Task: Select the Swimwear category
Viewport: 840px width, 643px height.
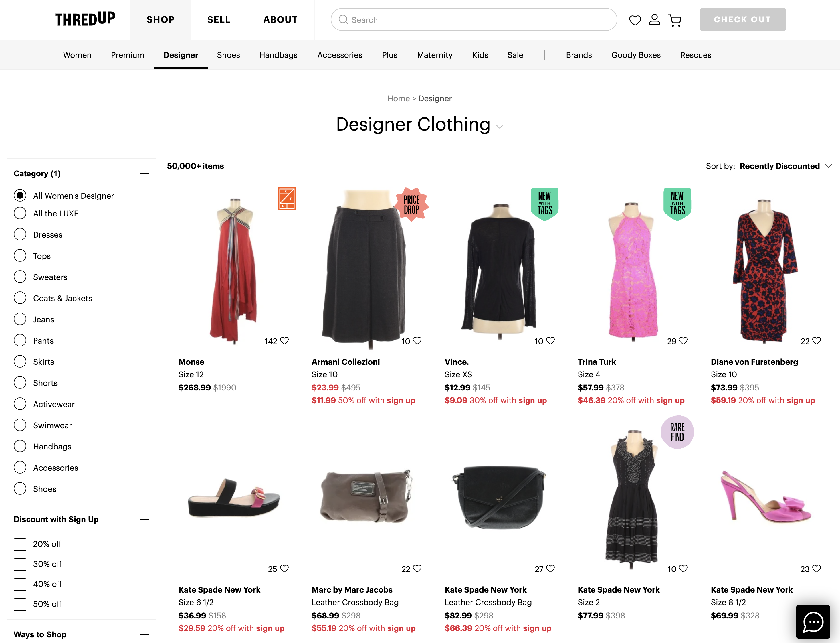Action: click(20, 425)
